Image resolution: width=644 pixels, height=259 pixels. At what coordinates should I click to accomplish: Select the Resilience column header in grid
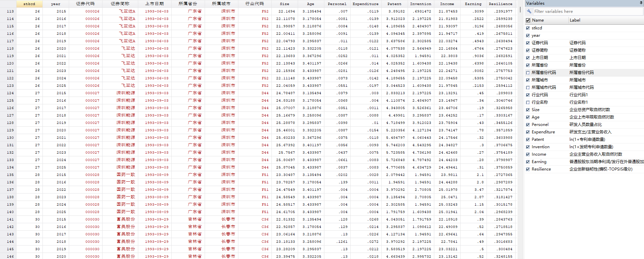pos(500,4)
